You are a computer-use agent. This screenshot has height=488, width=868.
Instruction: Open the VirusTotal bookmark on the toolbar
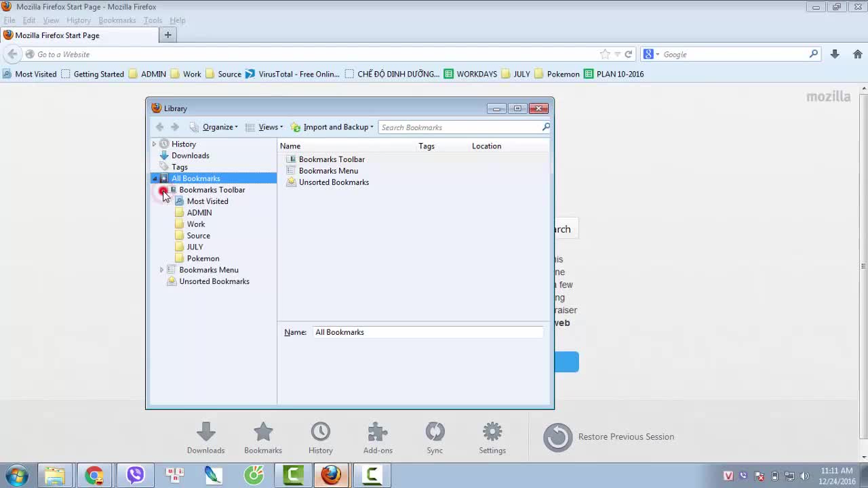click(x=292, y=74)
